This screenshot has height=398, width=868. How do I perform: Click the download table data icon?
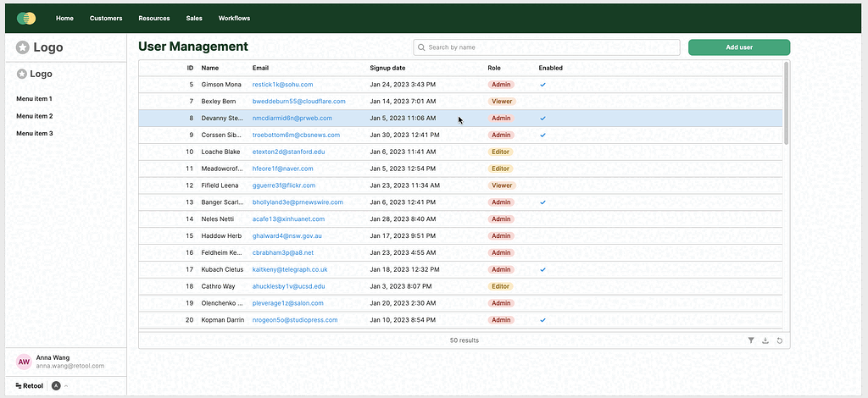click(x=765, y=340)
